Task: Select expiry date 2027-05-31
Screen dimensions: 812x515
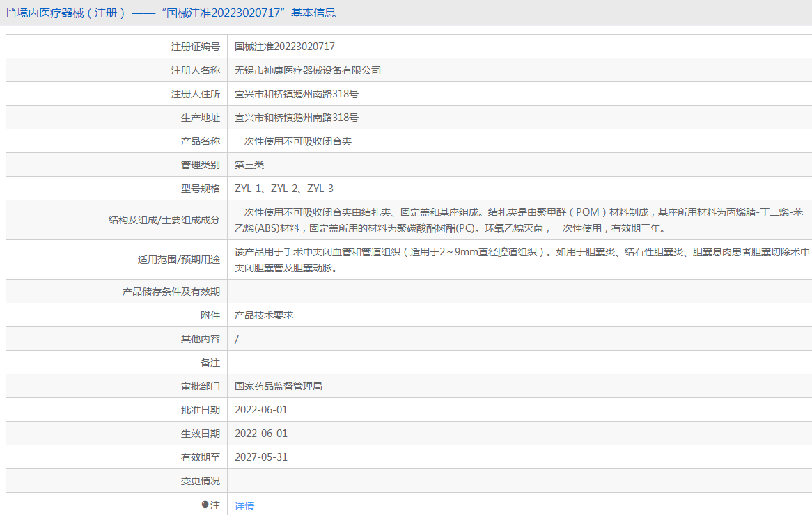Action: point(261,457)
